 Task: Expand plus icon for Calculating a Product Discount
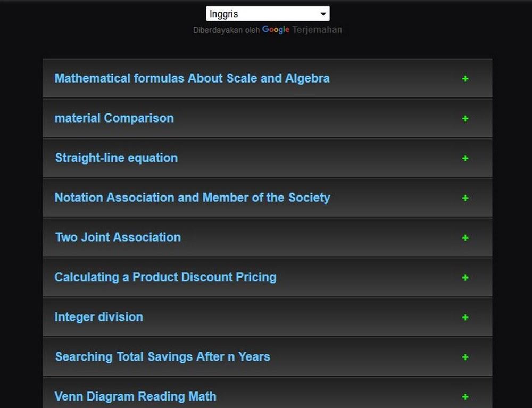pyautogui.click(x=465, y=278)
